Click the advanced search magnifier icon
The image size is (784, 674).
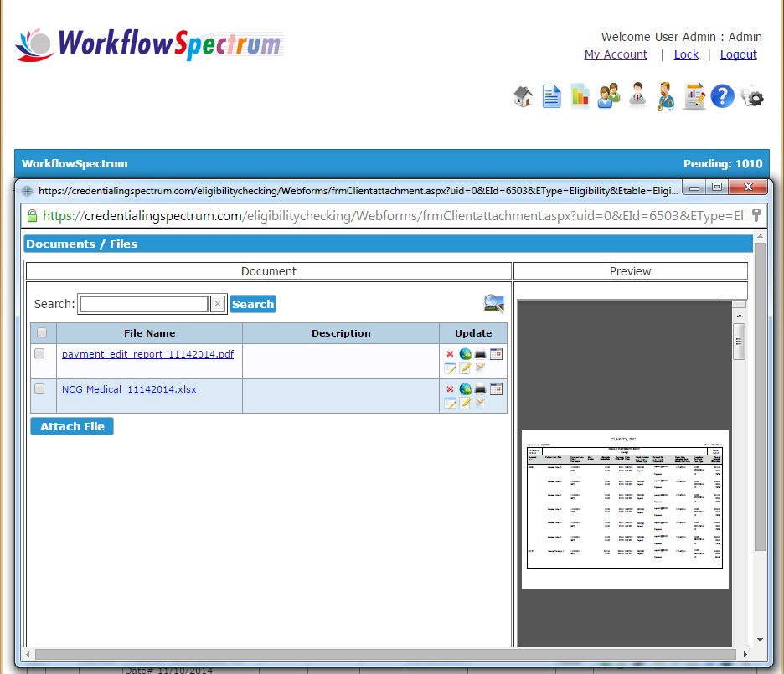click(493, 303)
